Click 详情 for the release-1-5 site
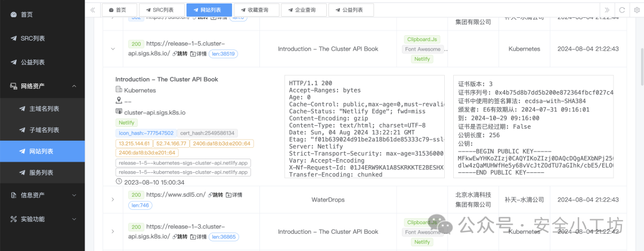Viewport: 644px width, 251px height. 199,54
